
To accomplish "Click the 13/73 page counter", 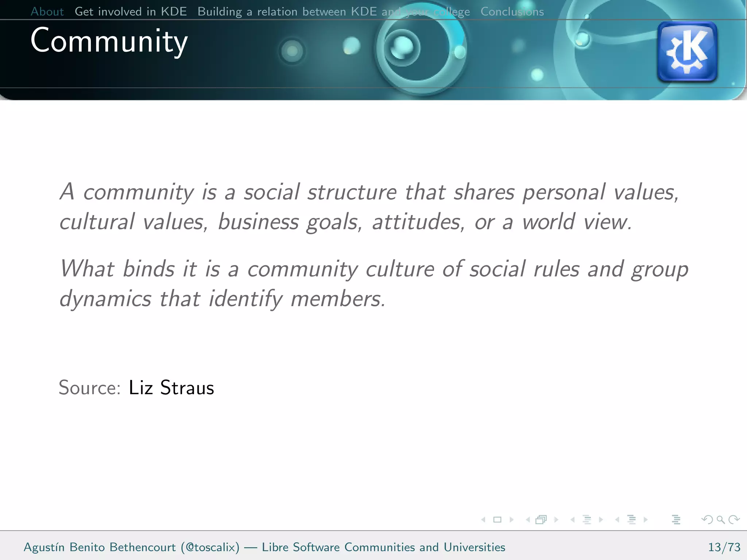I will [724, 547].
